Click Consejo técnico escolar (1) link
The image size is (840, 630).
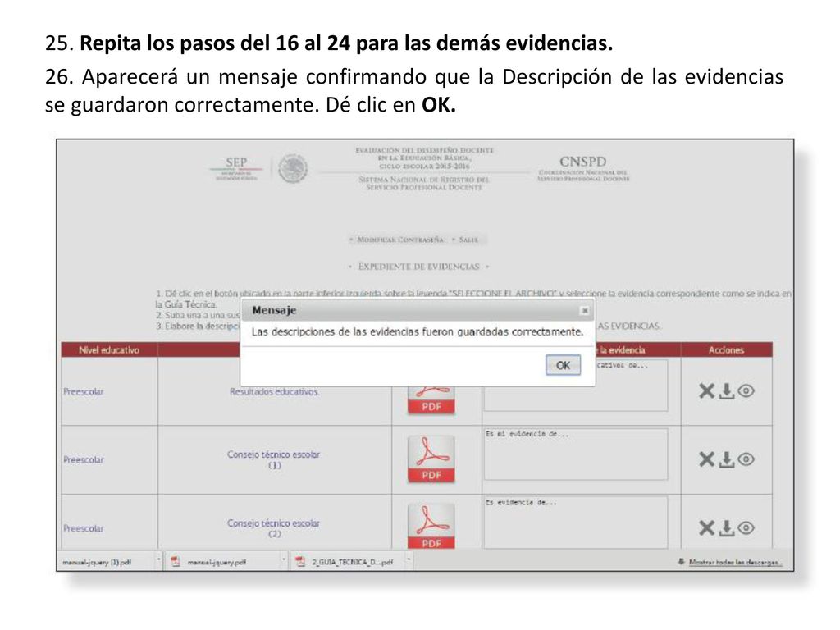pyautogui.click(x=274, y=459)
